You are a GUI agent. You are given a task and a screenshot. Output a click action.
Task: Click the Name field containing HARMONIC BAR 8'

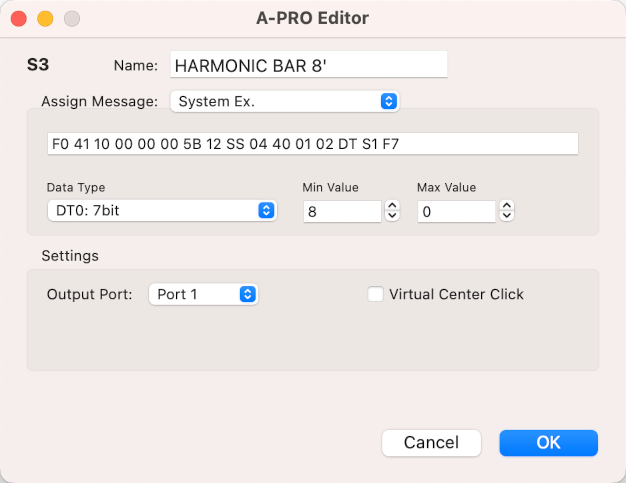click(x=309, y=65)
